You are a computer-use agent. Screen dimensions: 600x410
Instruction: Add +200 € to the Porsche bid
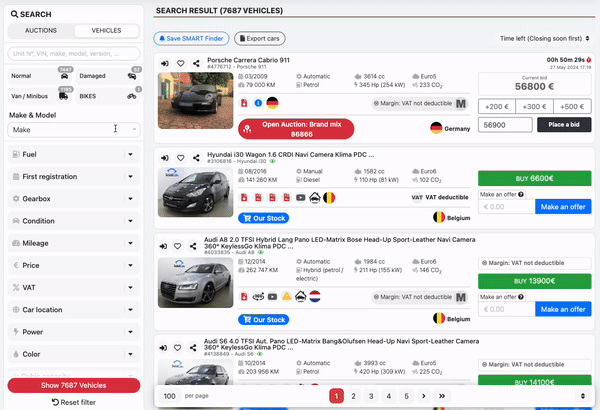click(497, 107)
